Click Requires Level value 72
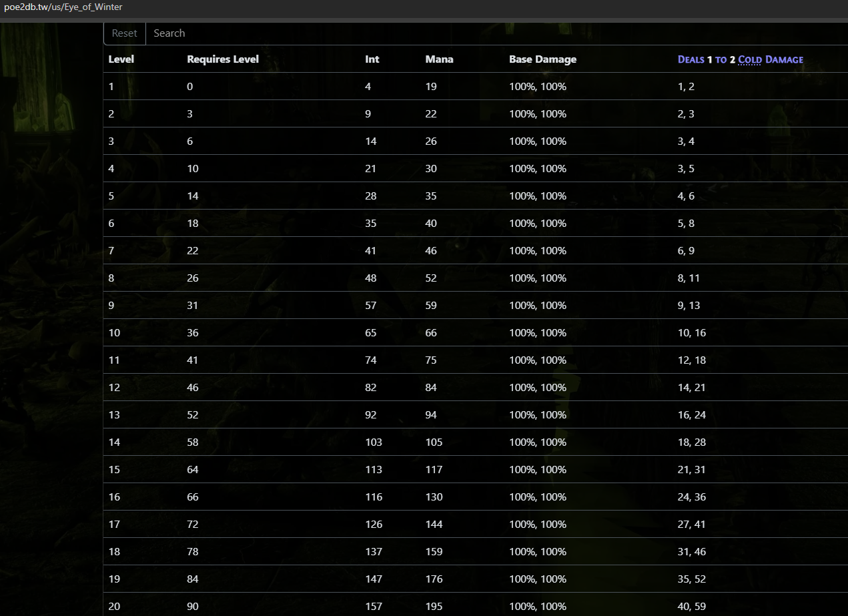848x616 pixels. coord(193,525)
